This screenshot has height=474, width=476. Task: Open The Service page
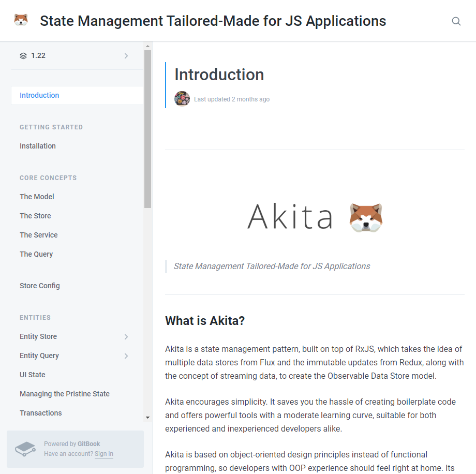point(39,235)
